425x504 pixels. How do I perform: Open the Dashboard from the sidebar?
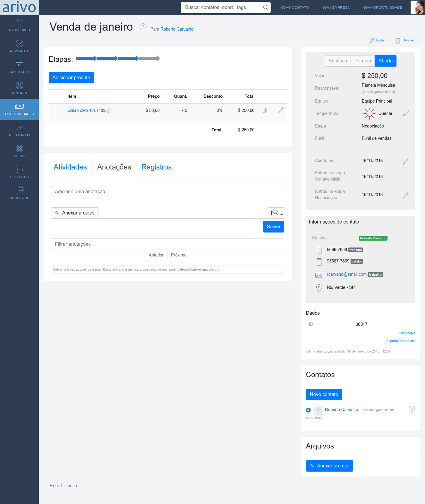[20, 25]
